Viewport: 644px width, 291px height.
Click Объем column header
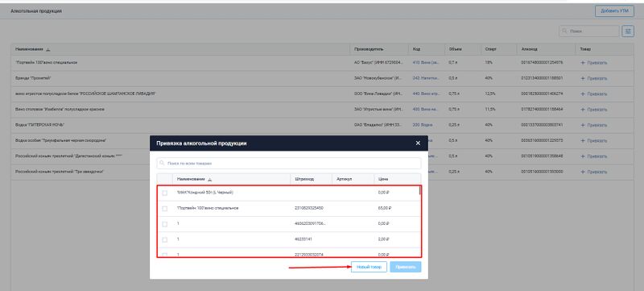455,49
